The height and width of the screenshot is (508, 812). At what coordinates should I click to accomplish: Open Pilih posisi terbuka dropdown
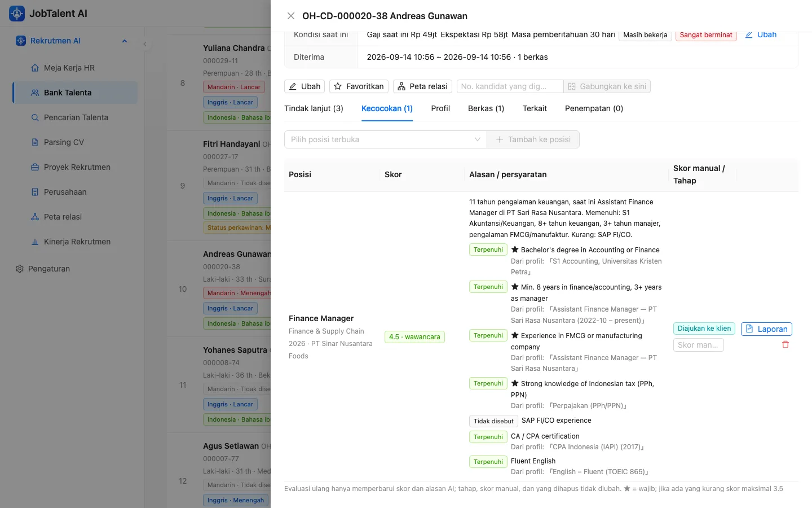point(386,139)
